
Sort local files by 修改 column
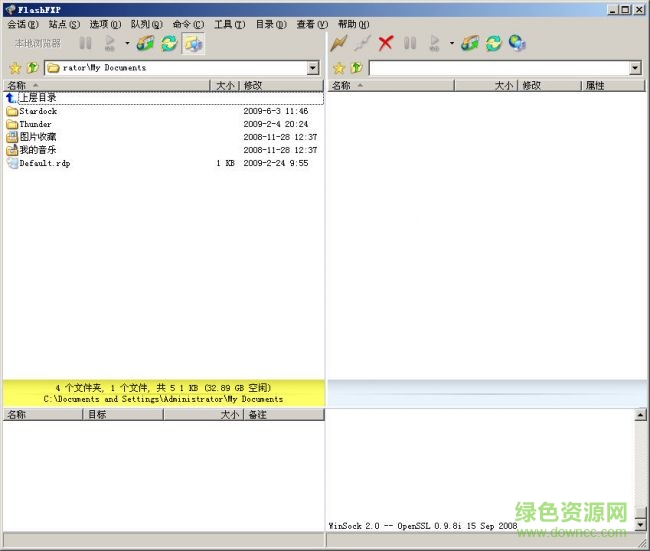point(281,86)
